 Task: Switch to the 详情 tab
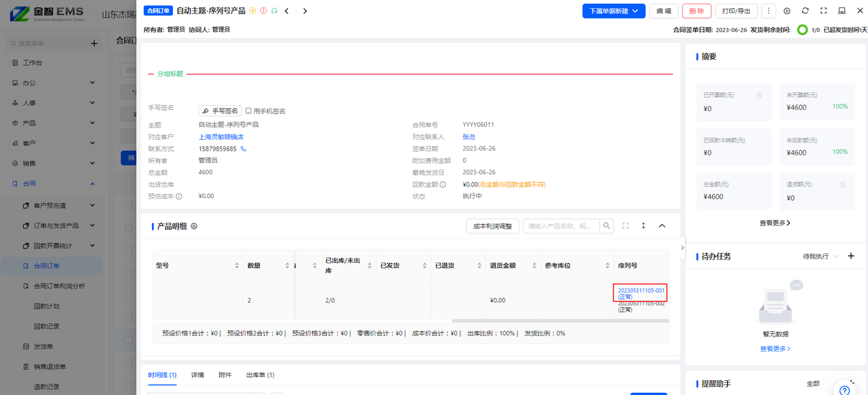click(197, 375)
